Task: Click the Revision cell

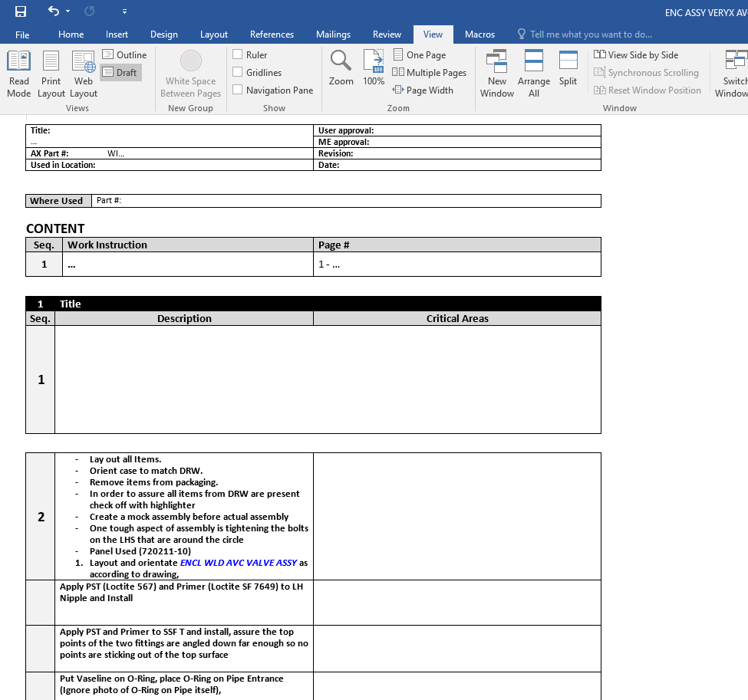Action: 457,153
